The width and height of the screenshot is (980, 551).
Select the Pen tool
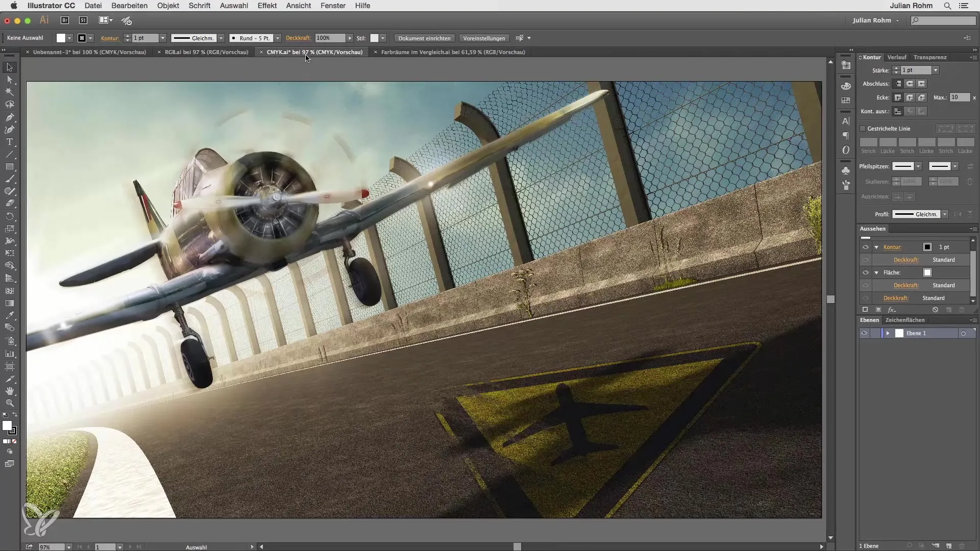(10, 117)
